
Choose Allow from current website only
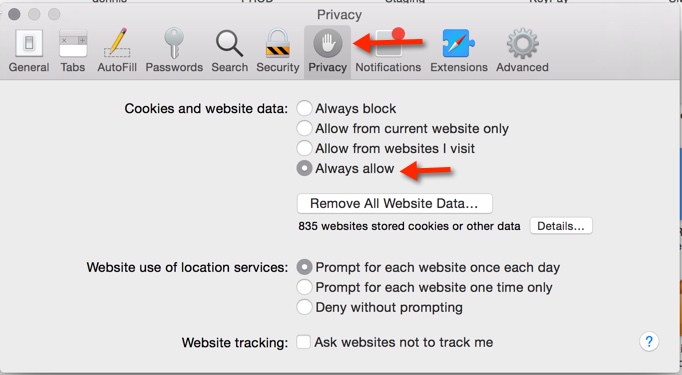coord(304,128)
